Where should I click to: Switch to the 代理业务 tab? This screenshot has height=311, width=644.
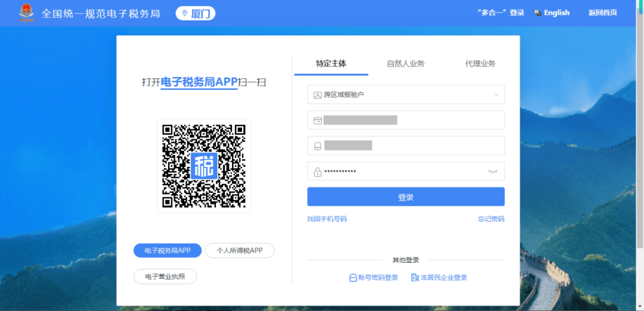click(x=480, y=64)
